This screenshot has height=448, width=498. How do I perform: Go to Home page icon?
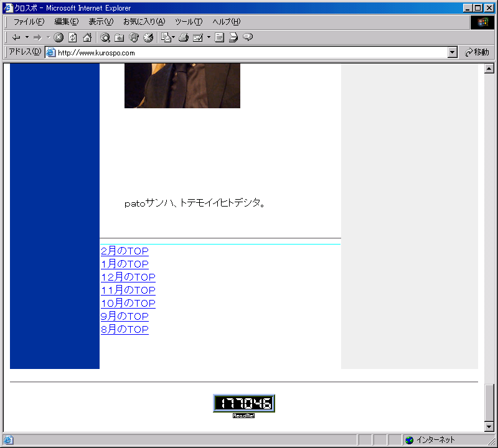point(87,37)
